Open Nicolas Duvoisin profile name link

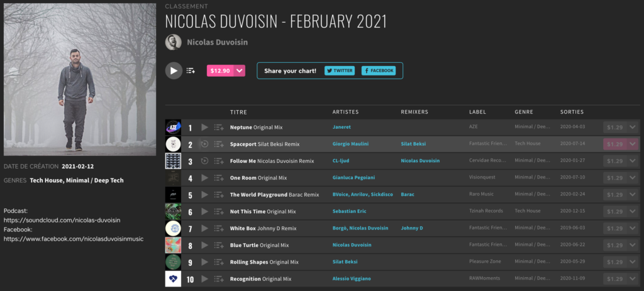point(217,42)
